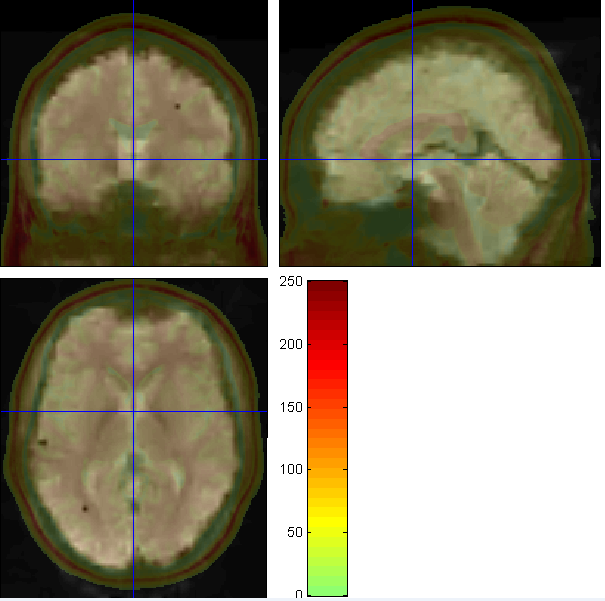The image size is (605, 601).
Task: Click the 200 label on colorbar
Action: tap(291, 344)
